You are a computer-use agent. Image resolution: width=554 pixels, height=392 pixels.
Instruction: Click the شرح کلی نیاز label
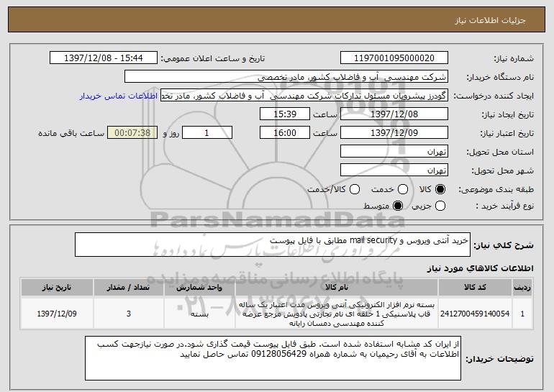pyautogui.click(x=504, y=245)
